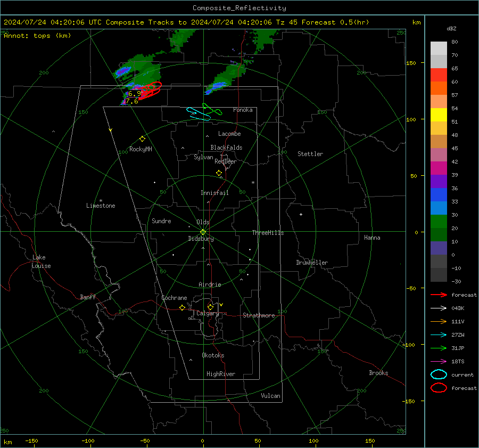479x448 pixels.
Task: Click the green storm track ellipse near Ponoka
Action: pyautogui.click(x=212, y=110)
